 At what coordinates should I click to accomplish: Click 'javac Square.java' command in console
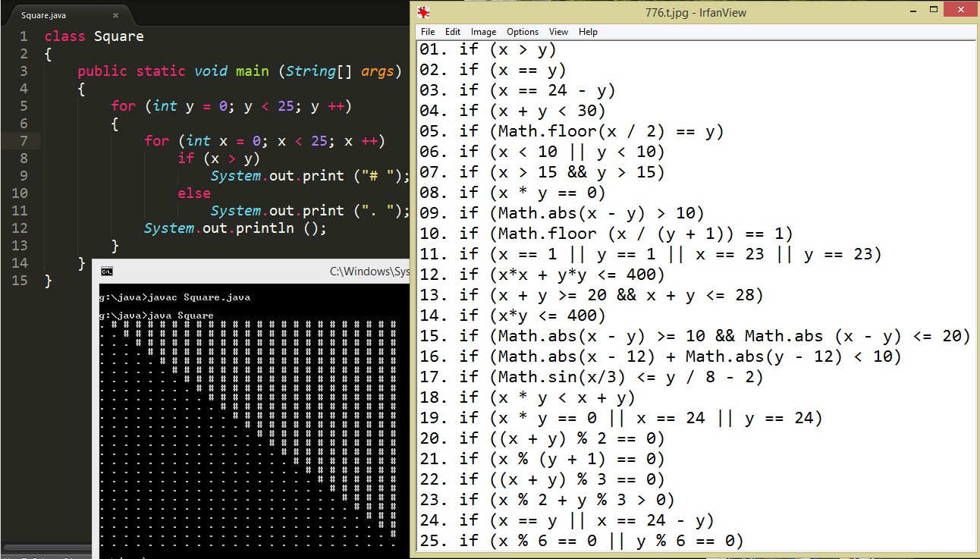(x=199, y=297)
